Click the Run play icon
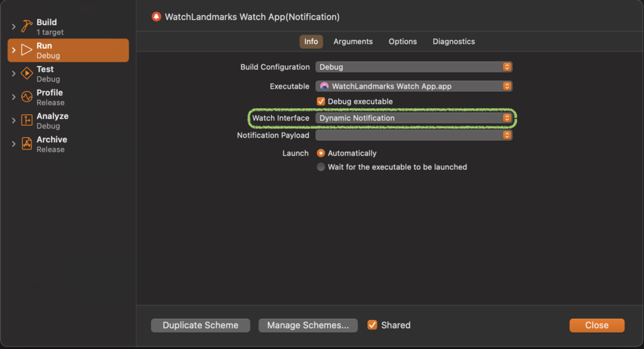 26,50
